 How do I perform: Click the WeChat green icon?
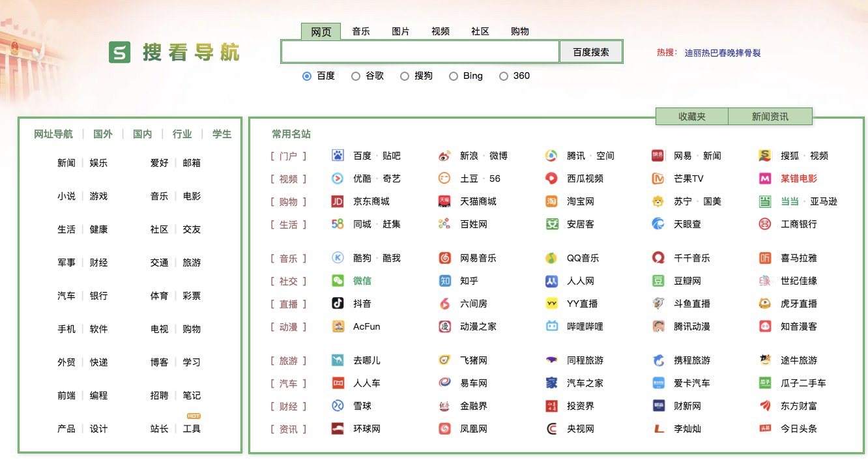(x=338, y=281)
